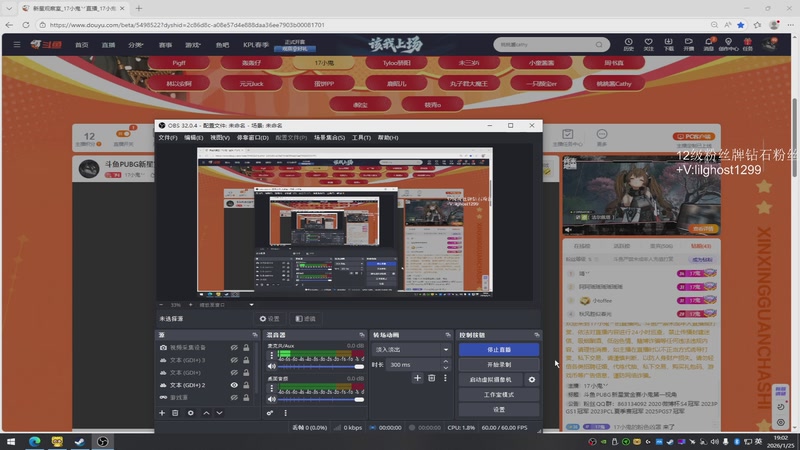The height and width of the screenshot is (450, 800).
Task: Unlock the 游戏源 source lock
Action: [x=246, y=397]
